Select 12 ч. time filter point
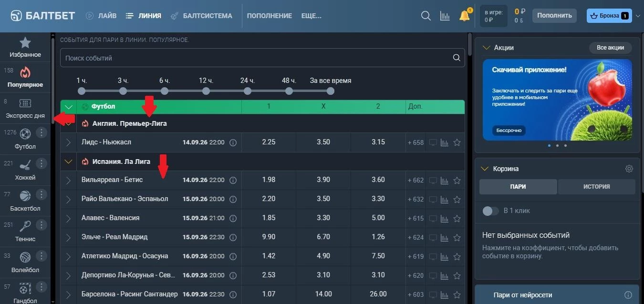 (x=206, y=91)
